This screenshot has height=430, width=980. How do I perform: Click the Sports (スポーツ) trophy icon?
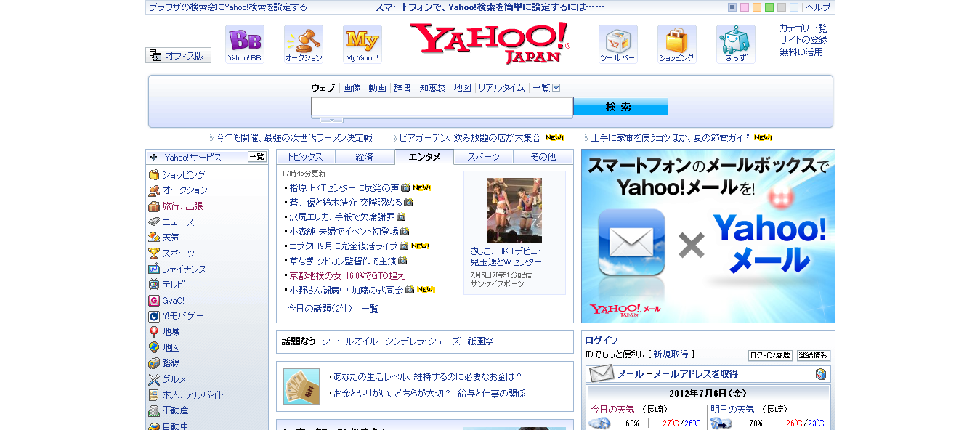coord(154,253)
